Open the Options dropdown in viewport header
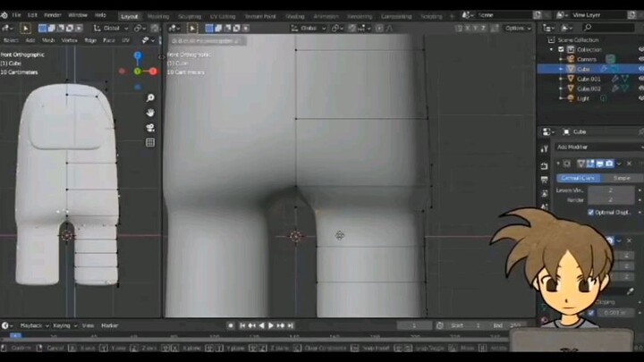Screen dimensions: 644x362 (517, 29)
